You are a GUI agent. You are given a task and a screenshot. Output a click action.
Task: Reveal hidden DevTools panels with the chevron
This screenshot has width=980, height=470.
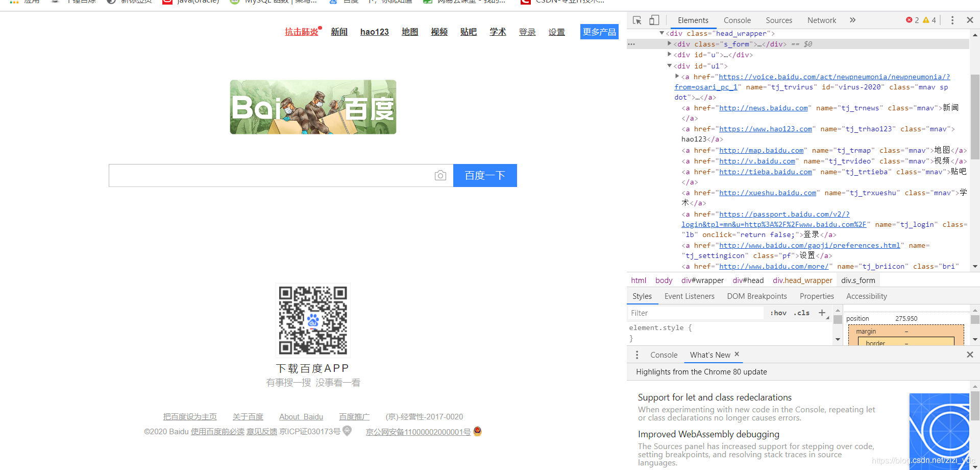coord(852,20)
